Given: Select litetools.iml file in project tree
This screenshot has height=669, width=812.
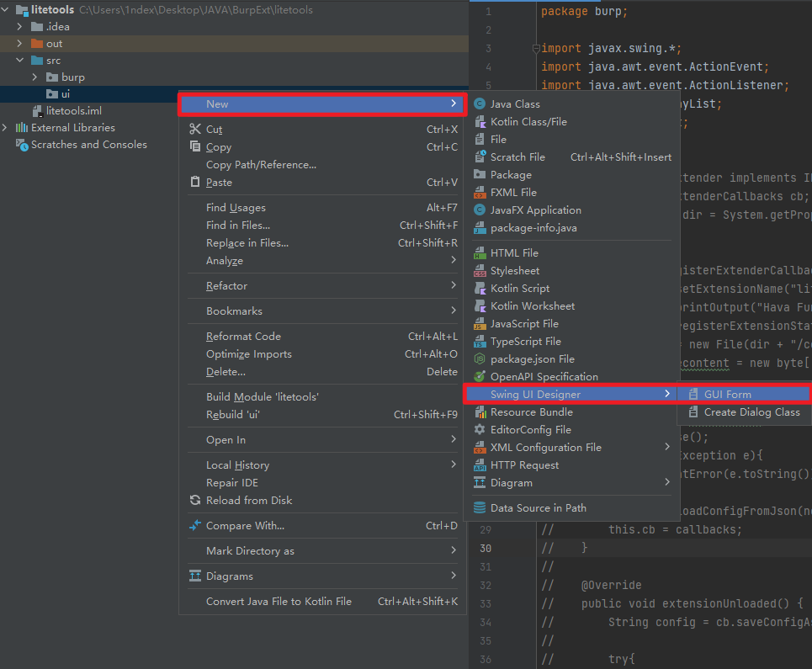Looking at the screenshot, I should tap(73, 111).
